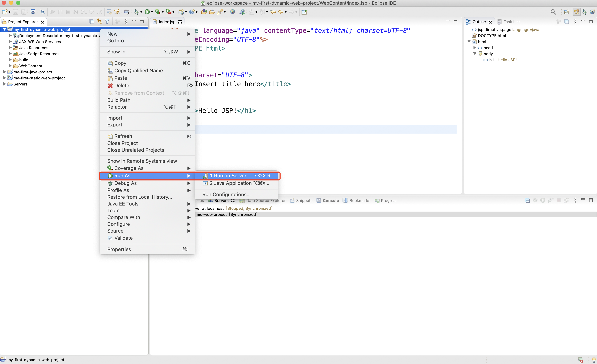Click the Open Task folder icon
Screen dimensions: 597x364
pyautogui.click(x=212, y=12)
